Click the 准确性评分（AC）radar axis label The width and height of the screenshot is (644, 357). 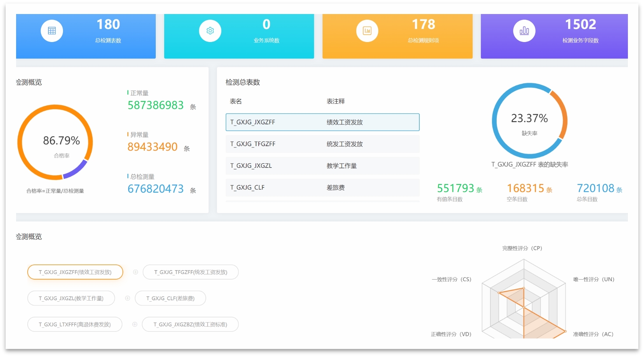[x=593, y=334]
